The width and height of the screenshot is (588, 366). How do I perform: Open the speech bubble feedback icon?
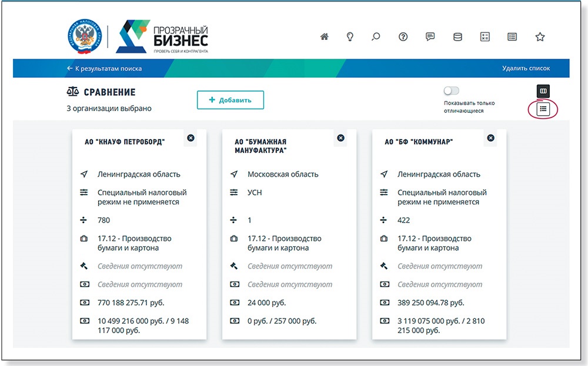point(430,36)
